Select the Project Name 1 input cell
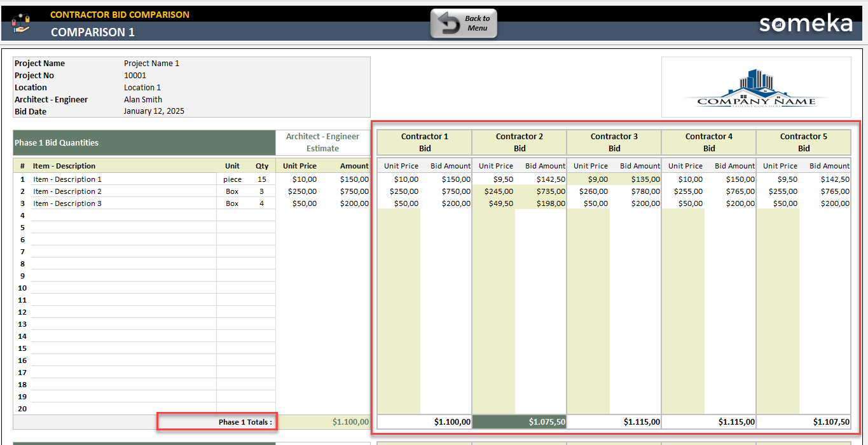This screenshot has width=868, height=445. click(153, 63)
